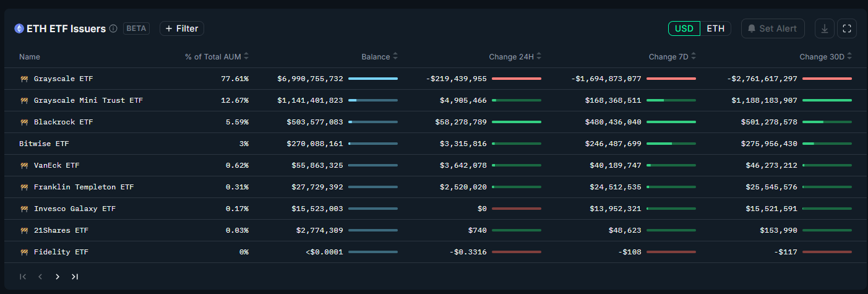Click the Ethereum logo next to the title
This screenshot has height=294, width=868.
pyautogui.click(x=19, y=28)
